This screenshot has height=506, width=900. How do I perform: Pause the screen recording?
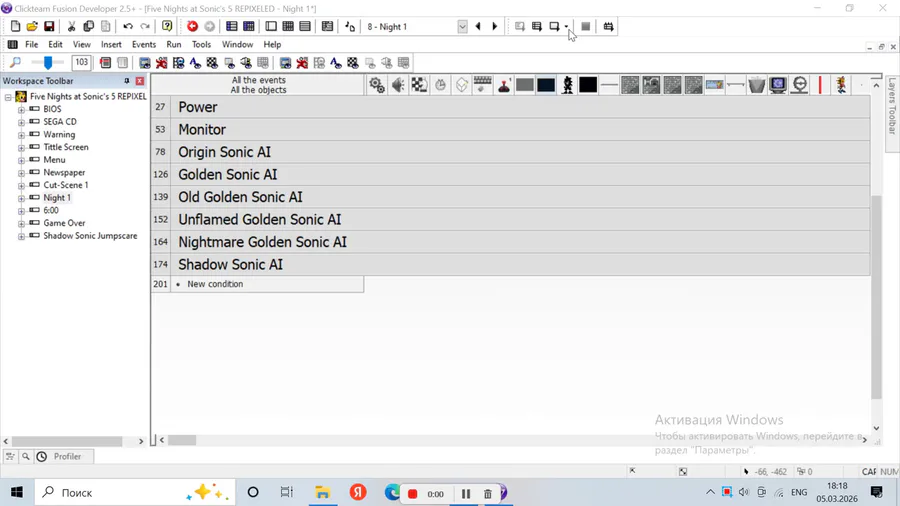tap(465, 493)
